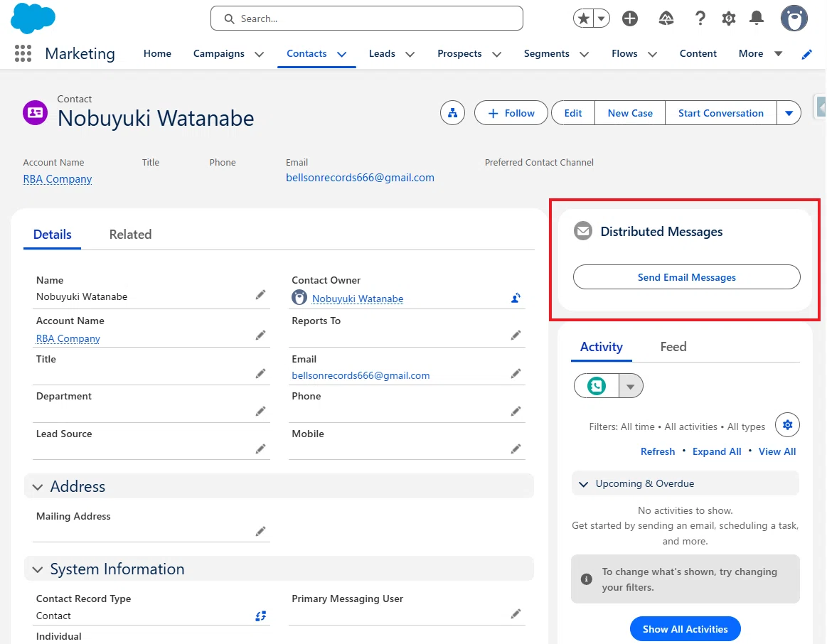
Task: Open the Leads tab dropdown chevron
Action: pyautogui.click(x=410, y=54)
